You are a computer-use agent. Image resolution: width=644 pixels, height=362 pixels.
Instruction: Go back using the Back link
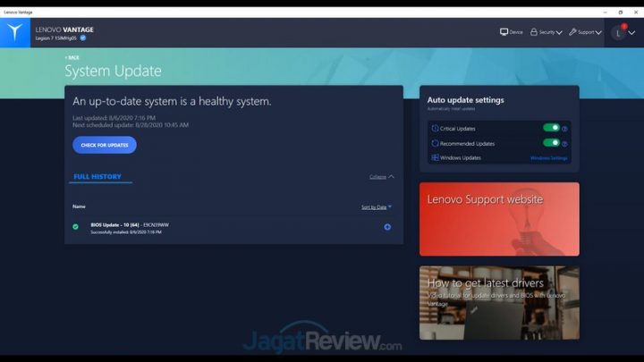tap(72, 57)
